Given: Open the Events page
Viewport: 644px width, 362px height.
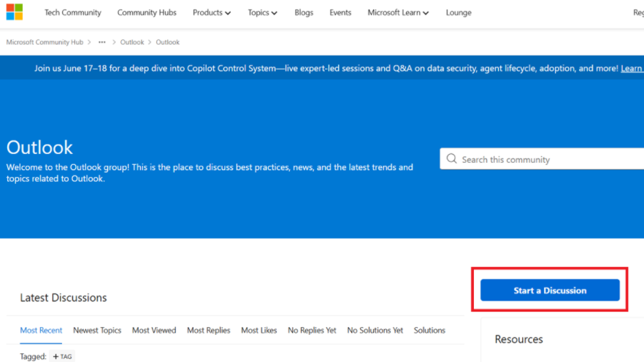Looking at the screenshot, I should point(340,12).
